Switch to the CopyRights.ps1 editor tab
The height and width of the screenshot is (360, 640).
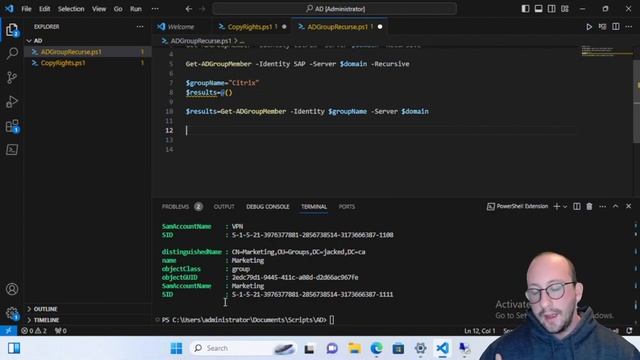tap(252, 27)
